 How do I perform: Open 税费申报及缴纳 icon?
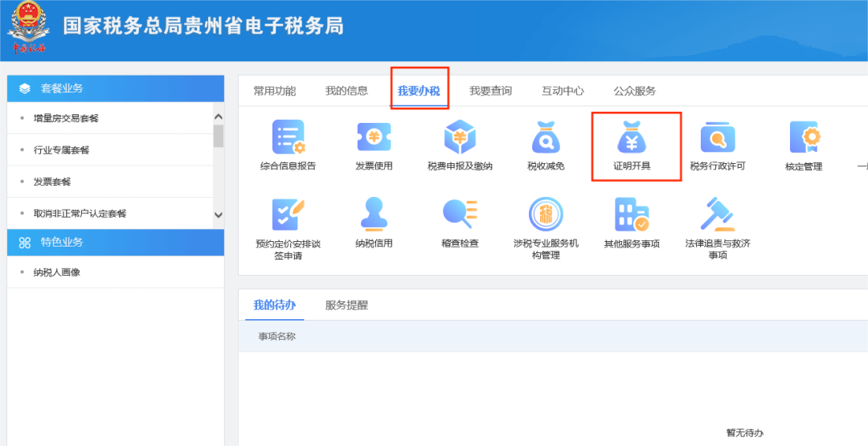460,137
